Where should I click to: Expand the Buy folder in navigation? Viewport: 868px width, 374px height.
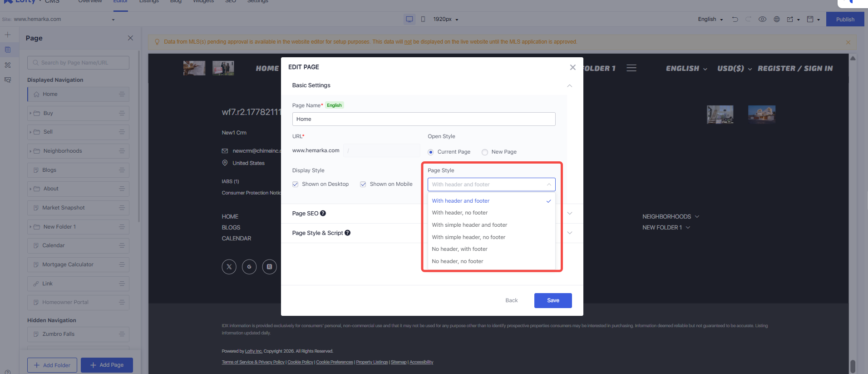point(30,113)
